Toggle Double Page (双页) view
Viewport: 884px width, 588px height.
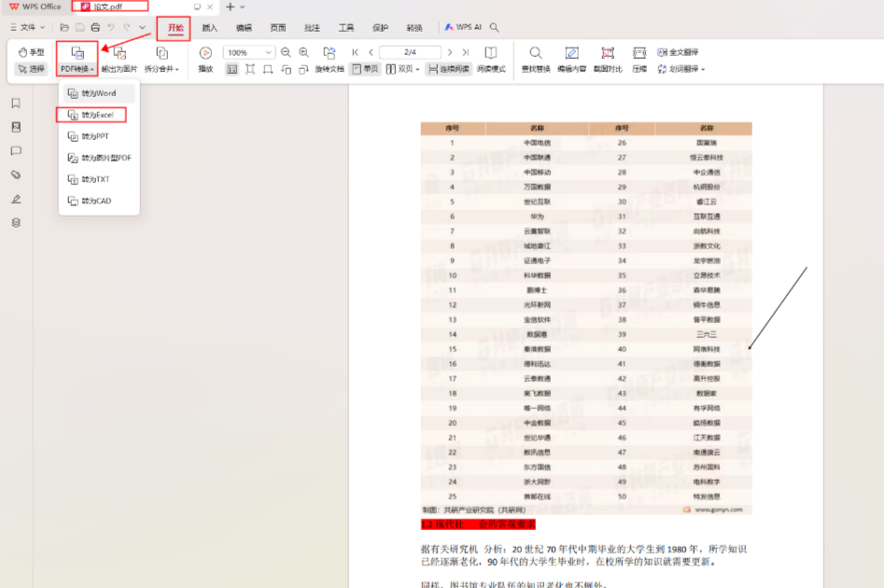pyautogui.click(x=400, y=69)
